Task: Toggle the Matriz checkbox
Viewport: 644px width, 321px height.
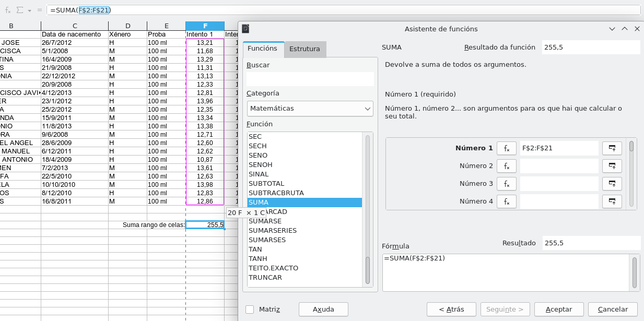Action: coord(250,309)
